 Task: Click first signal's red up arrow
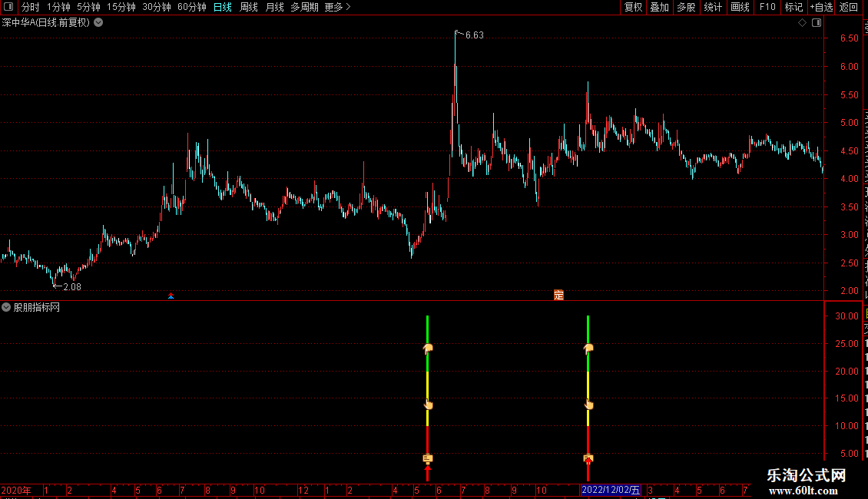point(427,472)
